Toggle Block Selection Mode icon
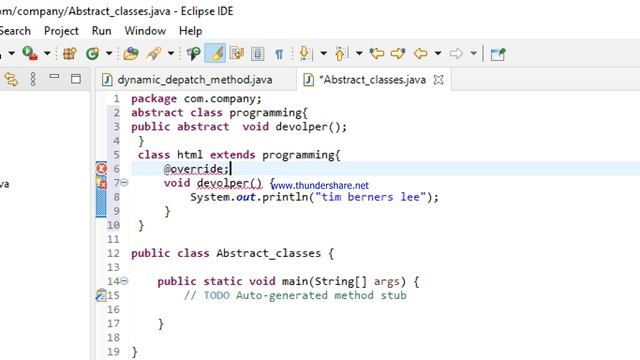 click(258, 53)
